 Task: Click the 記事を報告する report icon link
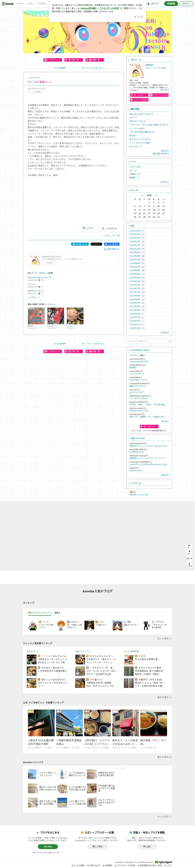[x=112, y=249]
